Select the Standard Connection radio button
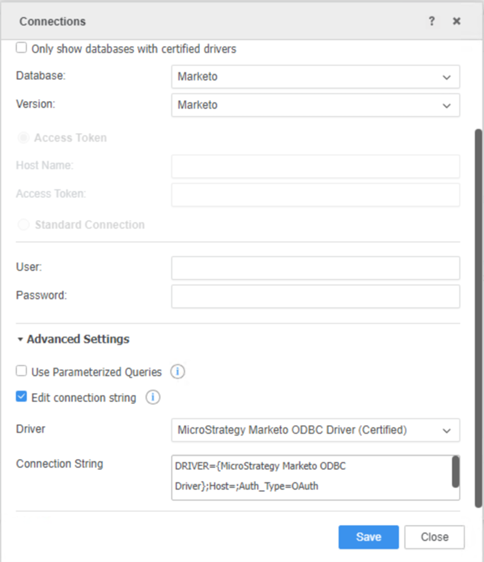 coord(23,225)
